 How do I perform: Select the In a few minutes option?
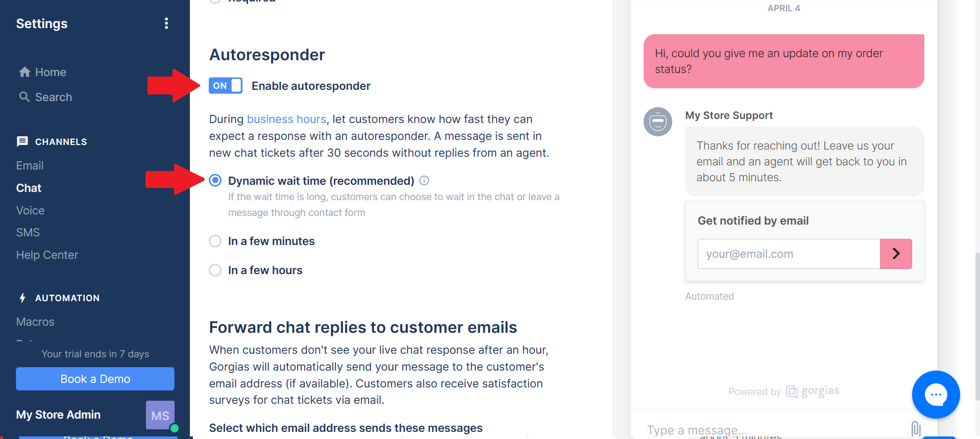click(215, 241)
